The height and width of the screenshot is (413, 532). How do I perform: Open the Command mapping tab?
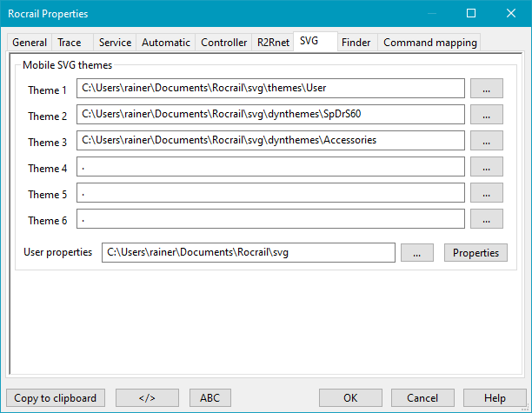coord(429,43)
